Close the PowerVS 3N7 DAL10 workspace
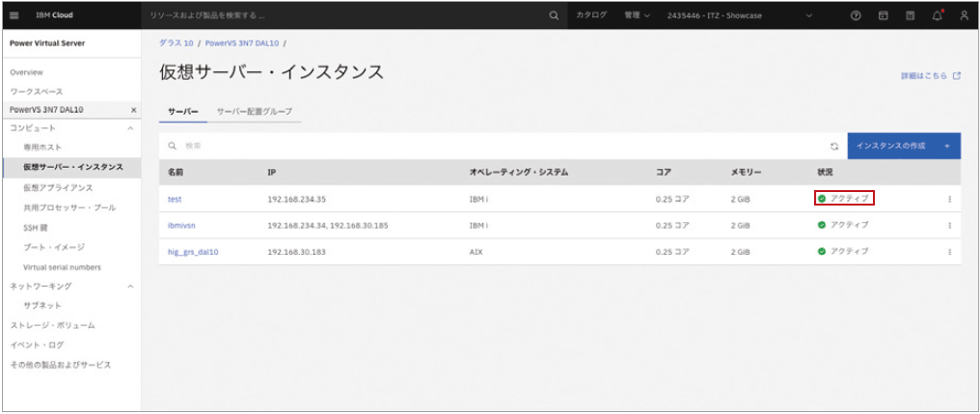 tap(133, 110)
